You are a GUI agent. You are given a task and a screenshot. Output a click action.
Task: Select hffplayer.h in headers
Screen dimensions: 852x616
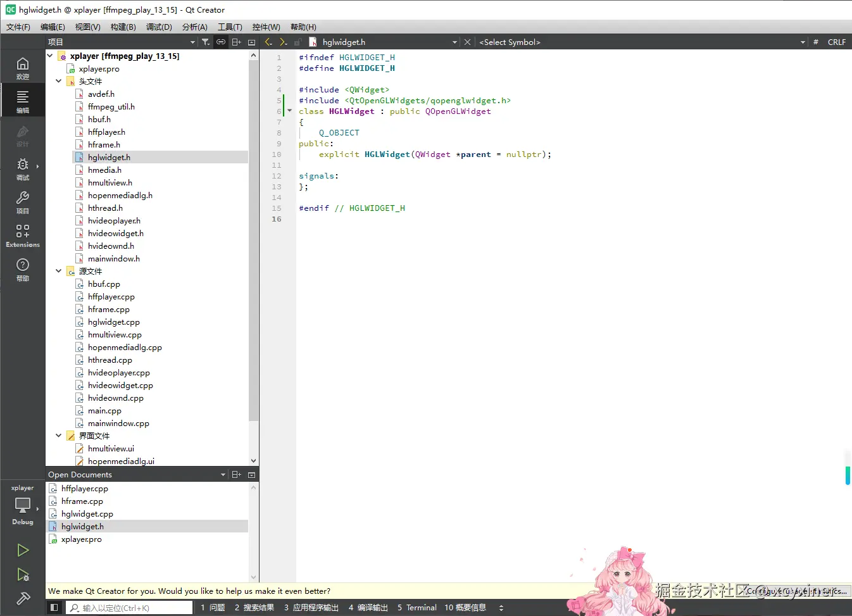[x=106, y=132]
